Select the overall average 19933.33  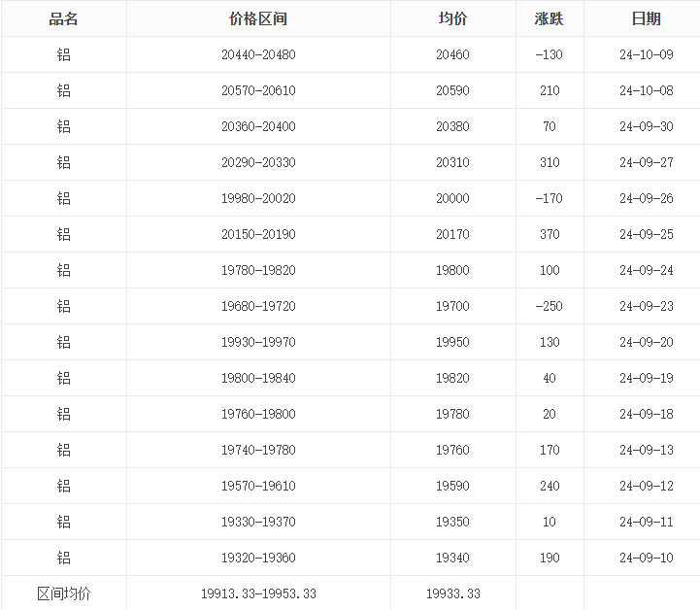tap(452, 593)
